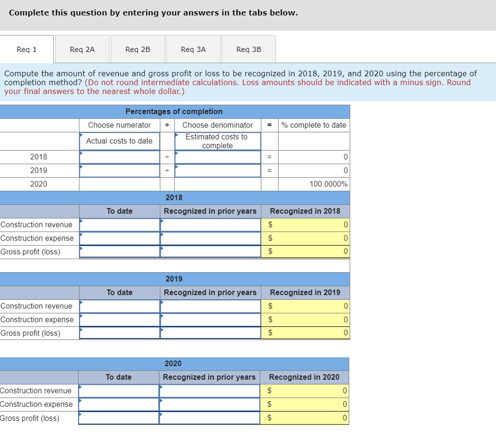Click Recognized in 2018 Gross profit result
This screenshot has height=448, width=496.
(x=306, y=252)
